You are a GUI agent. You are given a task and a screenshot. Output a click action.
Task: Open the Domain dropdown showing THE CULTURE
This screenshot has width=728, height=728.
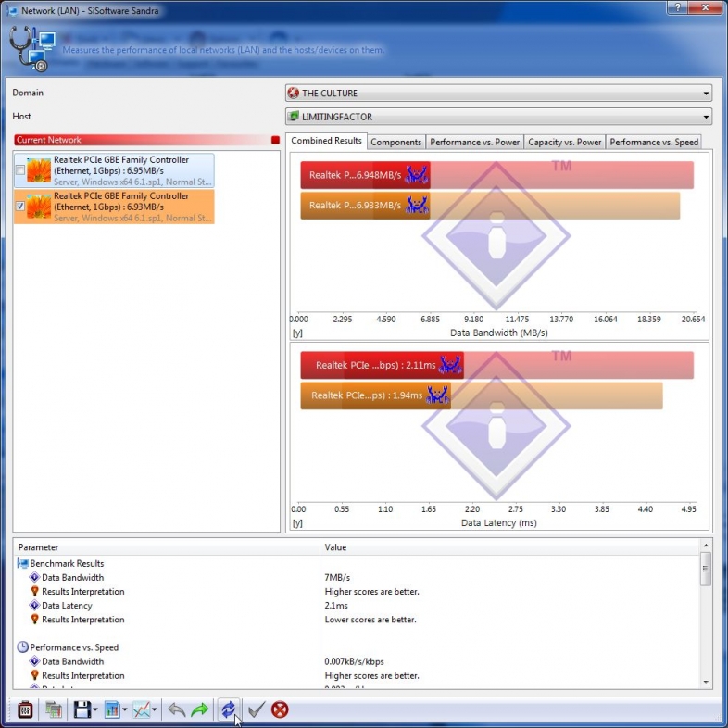pyautogui.click(x=498, y=93)
